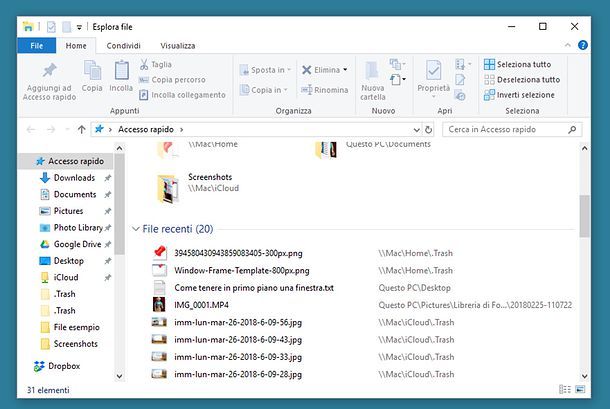Click the Nuova cartella icon
Image resolution: width=610 pixels, height=409 pixels.
(372, 71)
